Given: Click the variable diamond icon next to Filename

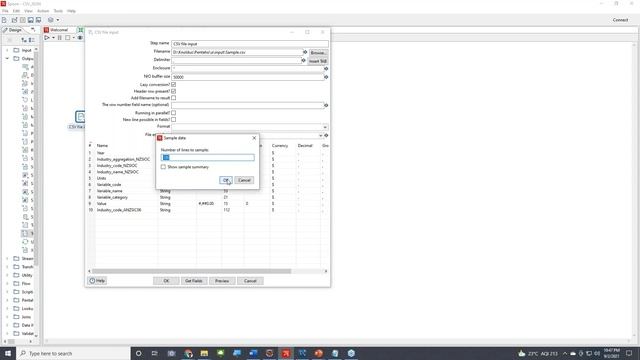Looking at the screenshot, I should pos(305,52).
